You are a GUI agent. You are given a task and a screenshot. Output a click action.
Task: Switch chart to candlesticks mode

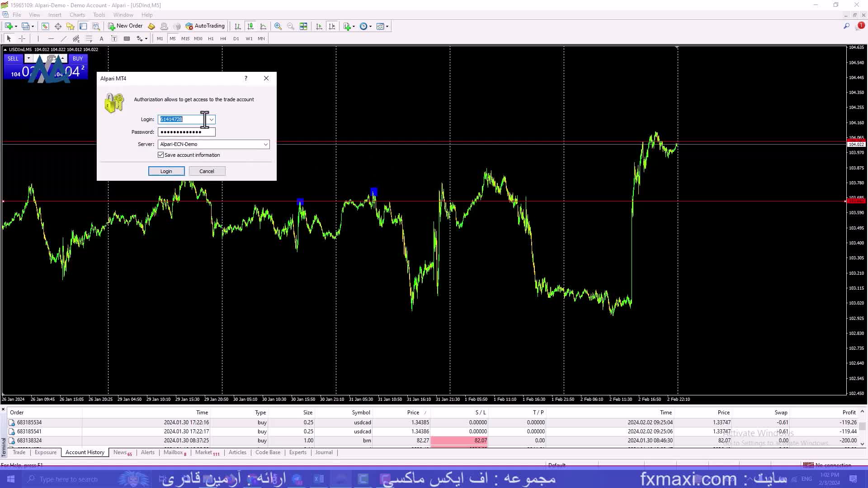pyautogui.click(x=250, y=26)
